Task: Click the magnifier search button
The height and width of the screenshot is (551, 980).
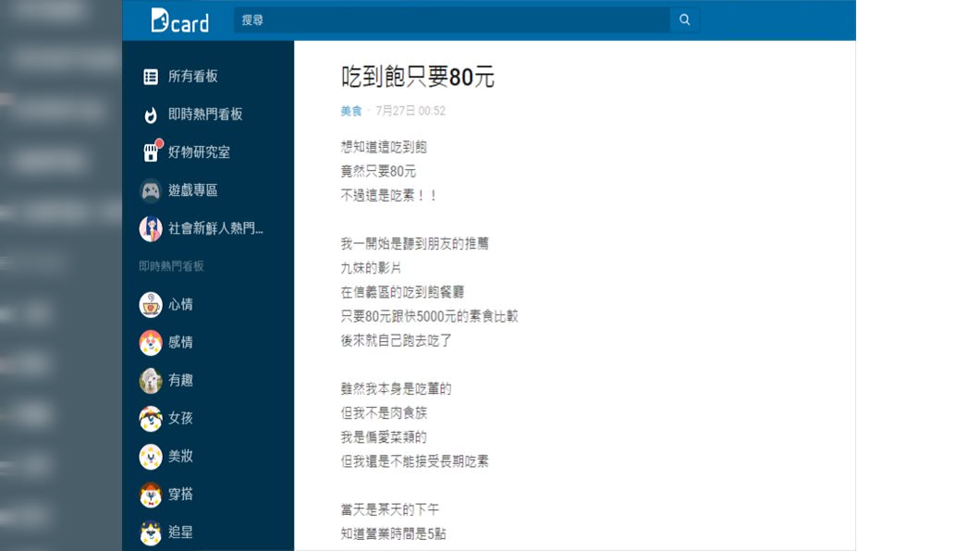Action: tap(684, 20)
